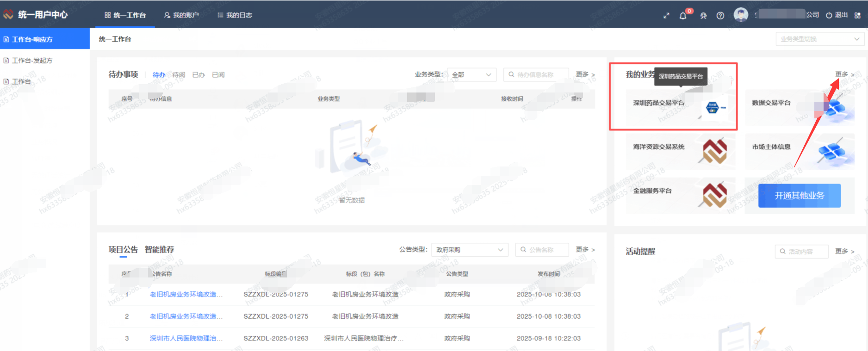Image resolution: width=868 pixels, height=351 pixels.
Task: Open the app grid icon at far right
Action: [x=857, y=16]
